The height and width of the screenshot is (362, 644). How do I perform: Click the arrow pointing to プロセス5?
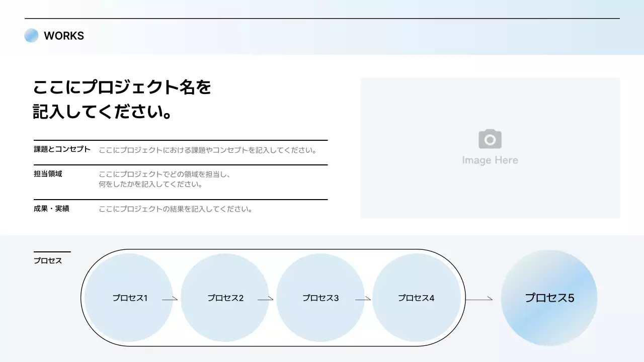(x=479, y=298)
